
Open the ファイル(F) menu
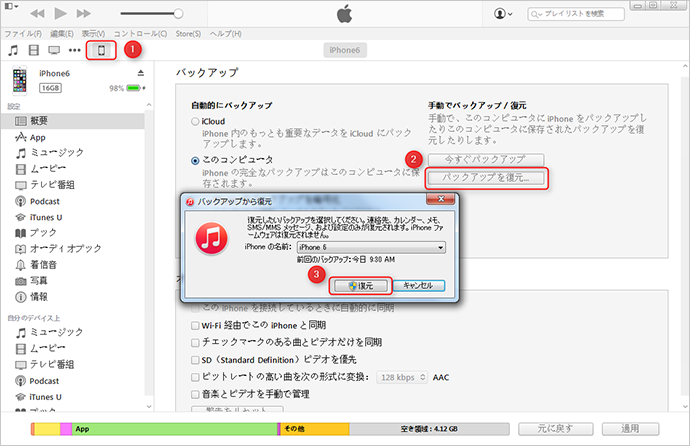click(x=23, y=34)
